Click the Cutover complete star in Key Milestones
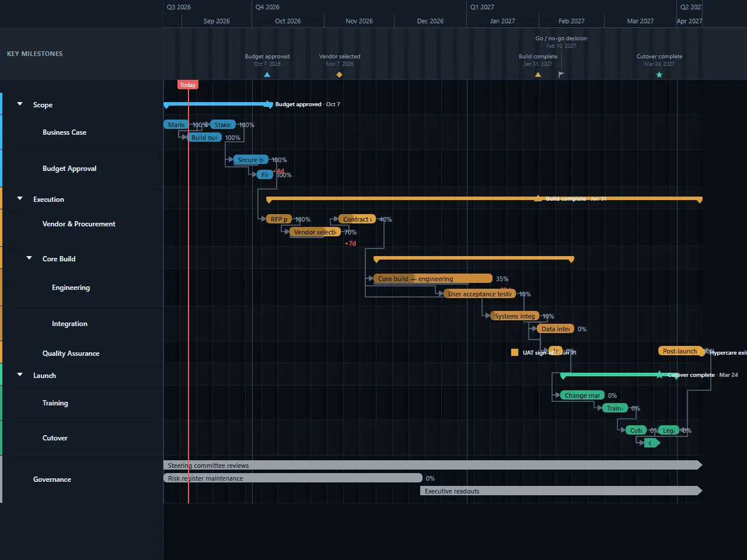 point(659,75)
